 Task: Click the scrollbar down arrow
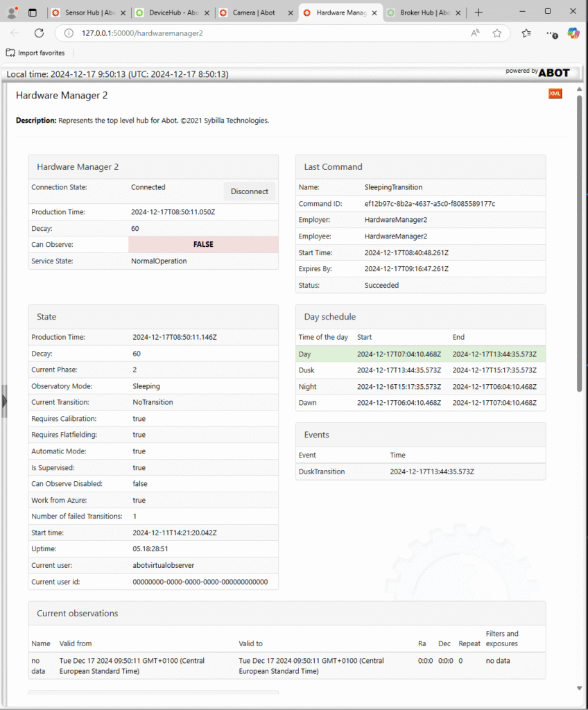pos(579,689)
